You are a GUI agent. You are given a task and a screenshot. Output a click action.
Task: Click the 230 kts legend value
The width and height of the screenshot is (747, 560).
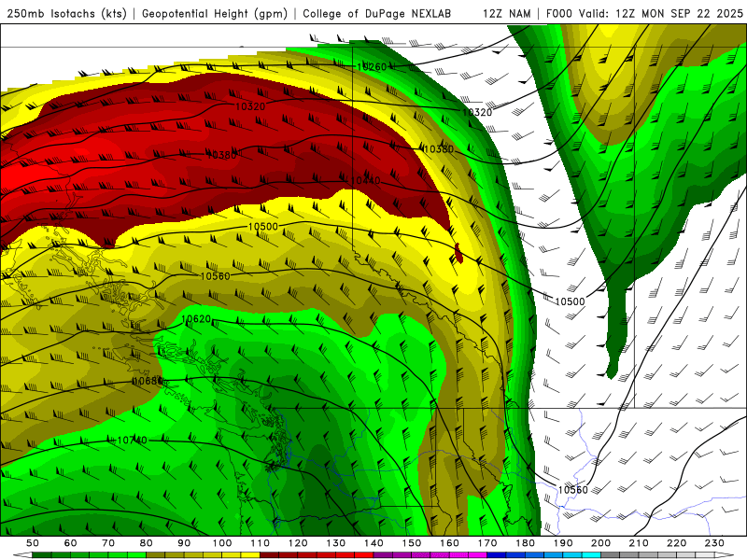click(x=714, y=543)
